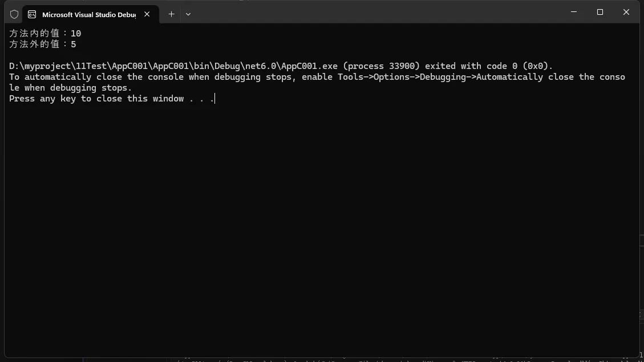Maximize the terminal window
644x362 pixels.
pyautogui.click(x=600, y=12)
